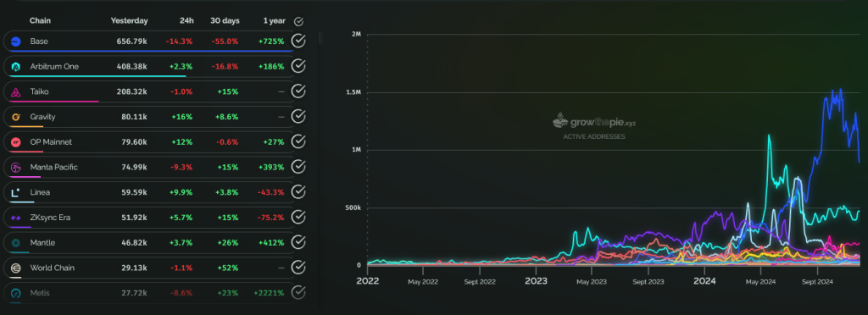Click the Taiko chain logo icon
868x315 pixels.
pos(15,91)
